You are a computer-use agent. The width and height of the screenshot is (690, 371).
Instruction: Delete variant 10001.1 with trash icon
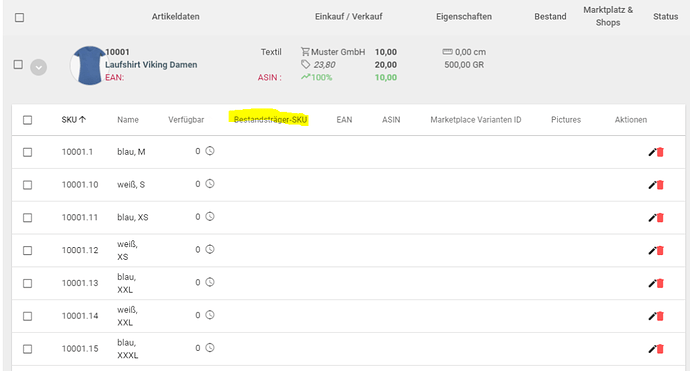coord(660,152)
